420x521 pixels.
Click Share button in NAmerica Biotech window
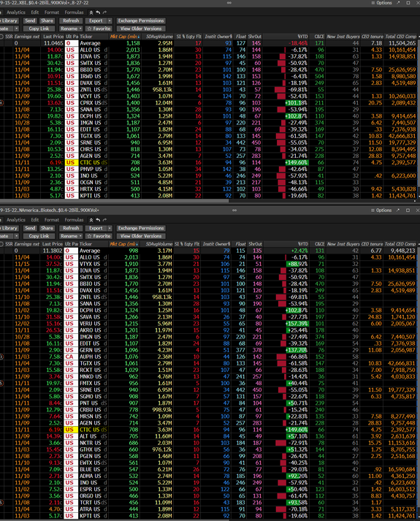(47, 228)
